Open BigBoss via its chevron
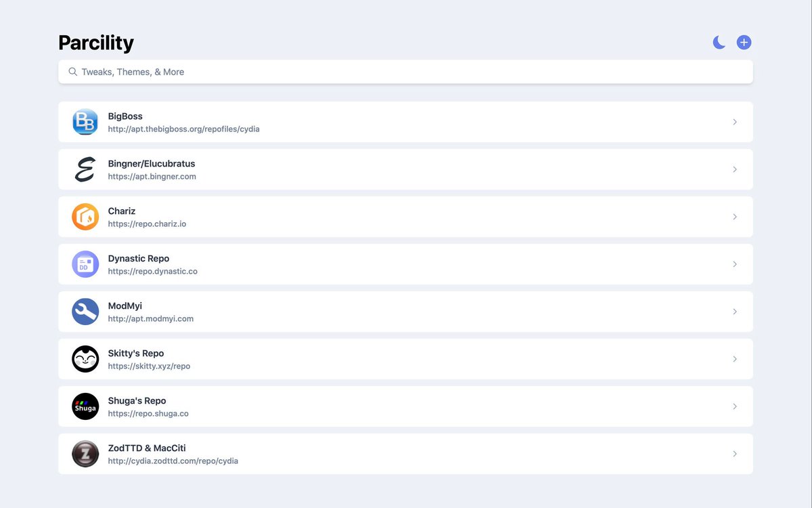 click(735, 122)
